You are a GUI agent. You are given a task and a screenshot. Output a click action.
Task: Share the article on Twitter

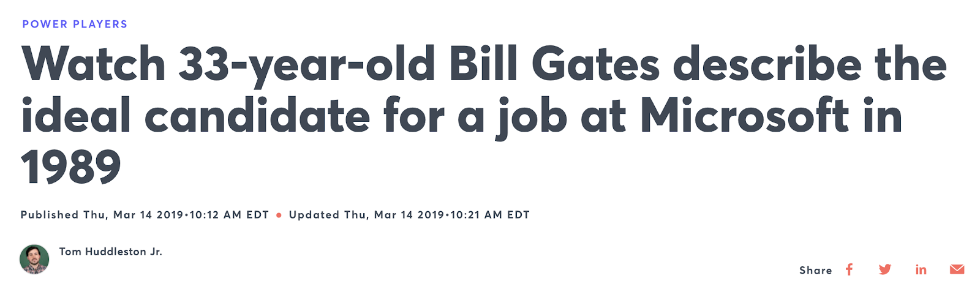[x=885, y=269]
